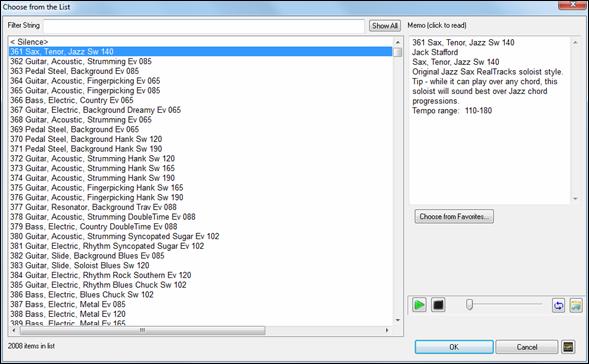Pick 367 Guitar, Electric, Background Dreamy Ev 065
The width and height of the screenshot is (589, 364).
click(x=201, y=110)
